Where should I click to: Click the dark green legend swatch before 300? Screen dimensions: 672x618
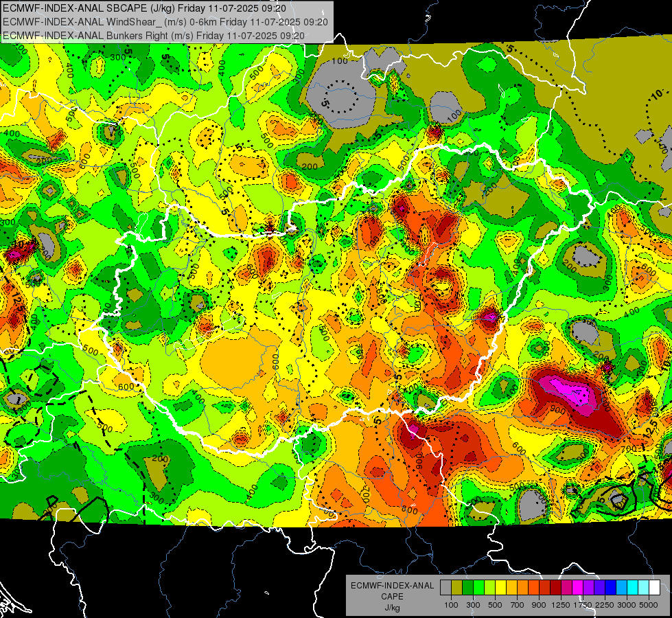(x=467, y=587)
